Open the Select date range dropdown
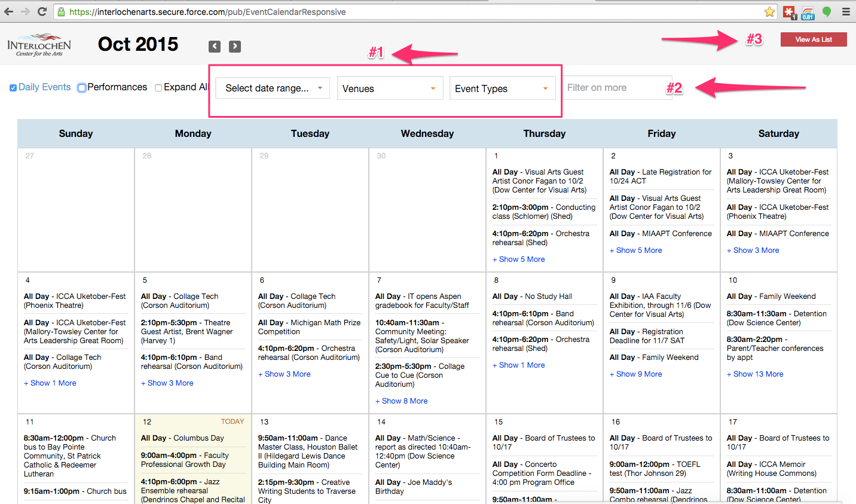This screenshot has width=856, height=504. 273,88
